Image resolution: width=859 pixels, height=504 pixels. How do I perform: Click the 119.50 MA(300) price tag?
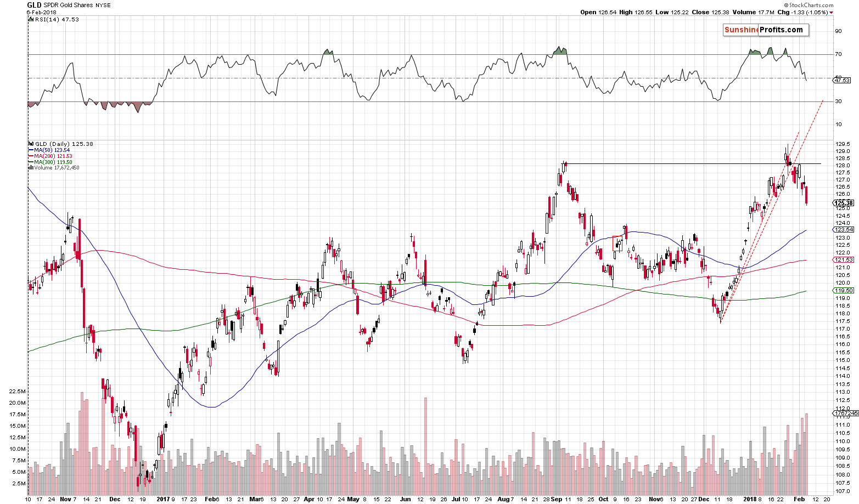click(843, 291)
